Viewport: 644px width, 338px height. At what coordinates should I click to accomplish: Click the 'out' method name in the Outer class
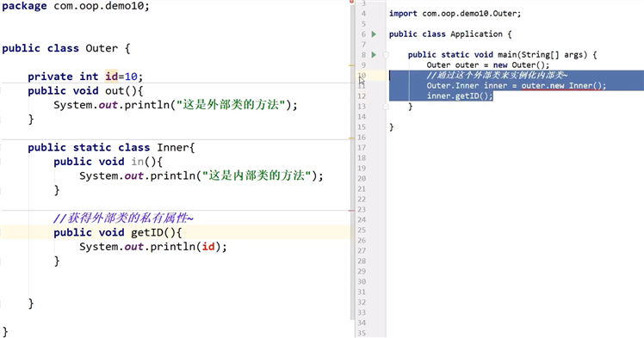(x=115, y=90)
